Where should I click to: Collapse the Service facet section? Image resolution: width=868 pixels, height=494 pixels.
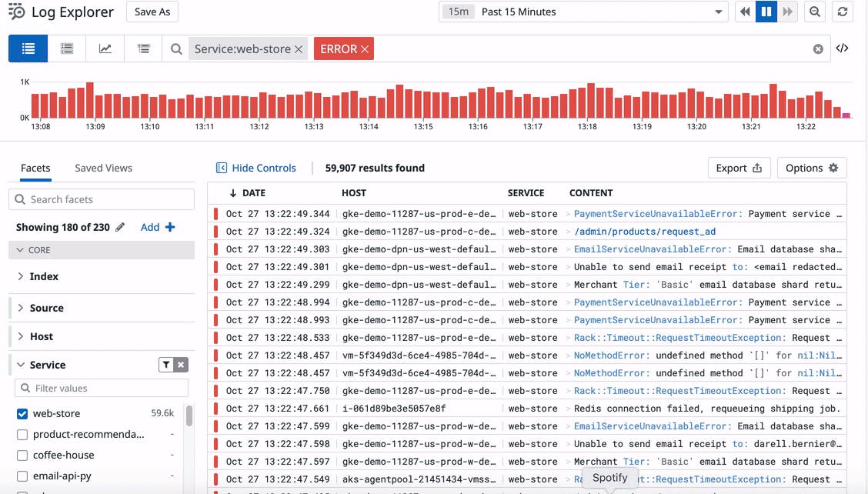(19, 364)
